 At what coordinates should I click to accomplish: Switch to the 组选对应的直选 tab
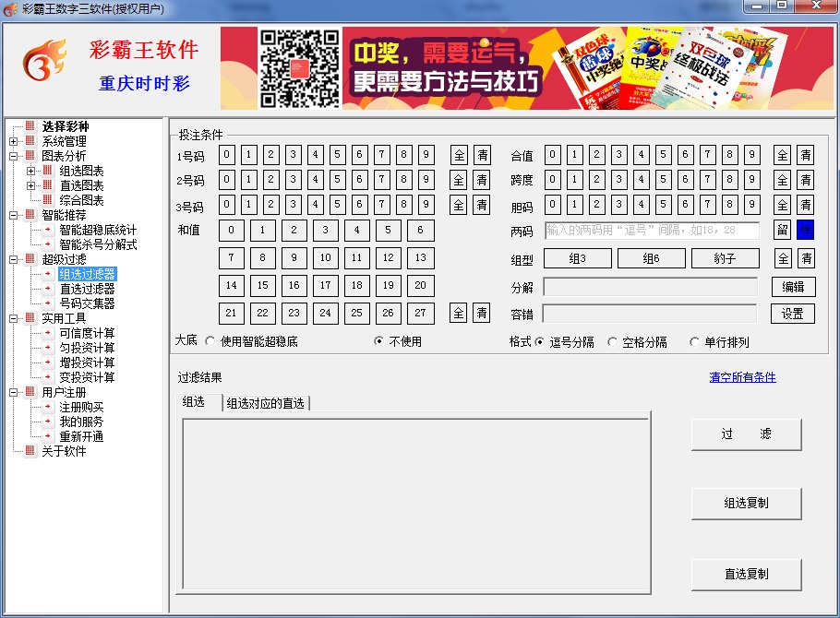267,402
